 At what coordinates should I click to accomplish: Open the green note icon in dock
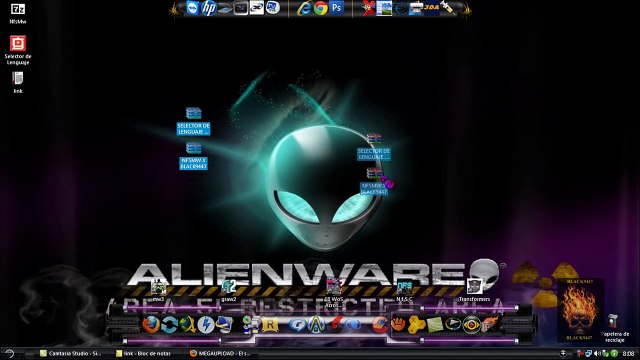(435, 325)
